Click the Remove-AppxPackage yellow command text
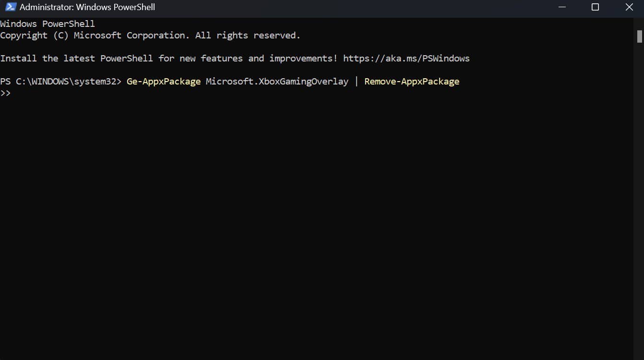644x360 pixels. pyautogui.click(x=411, y=81)
